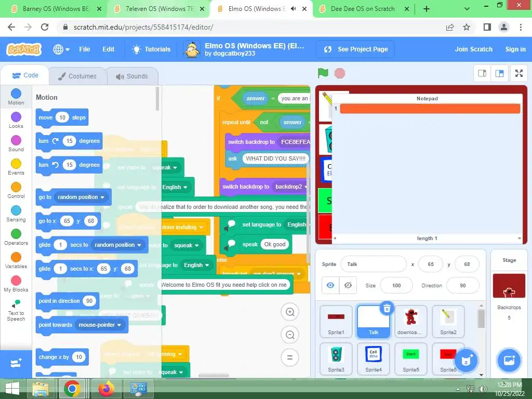Click the green flag to run project
The width and height of the screenshot is (532, 399).
(323, 73)
